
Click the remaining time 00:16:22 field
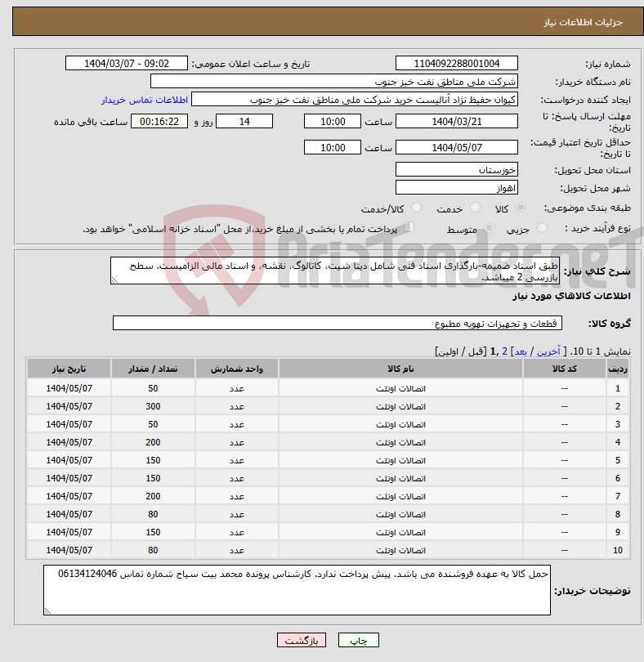tap(159, 122)
